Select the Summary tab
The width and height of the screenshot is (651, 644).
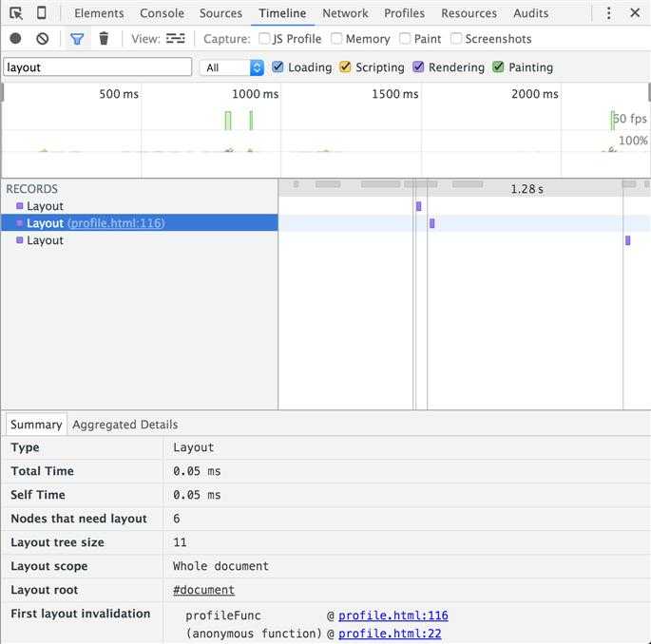36,425
